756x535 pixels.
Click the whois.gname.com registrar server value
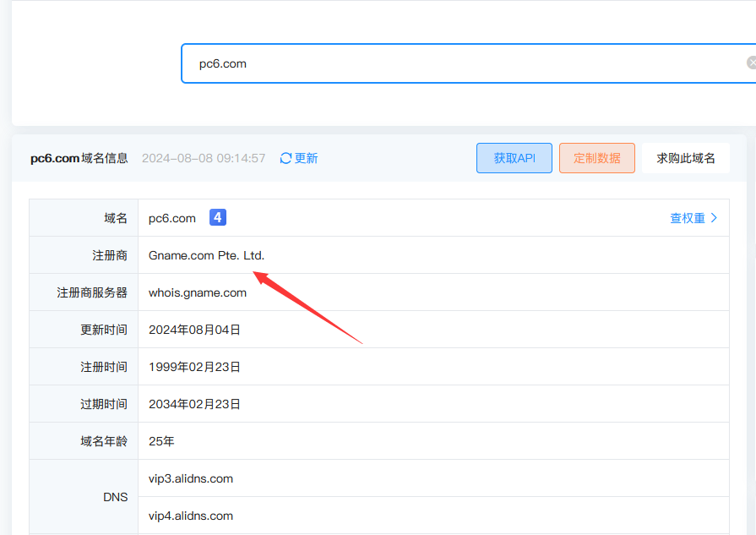(x=198, y=292)
